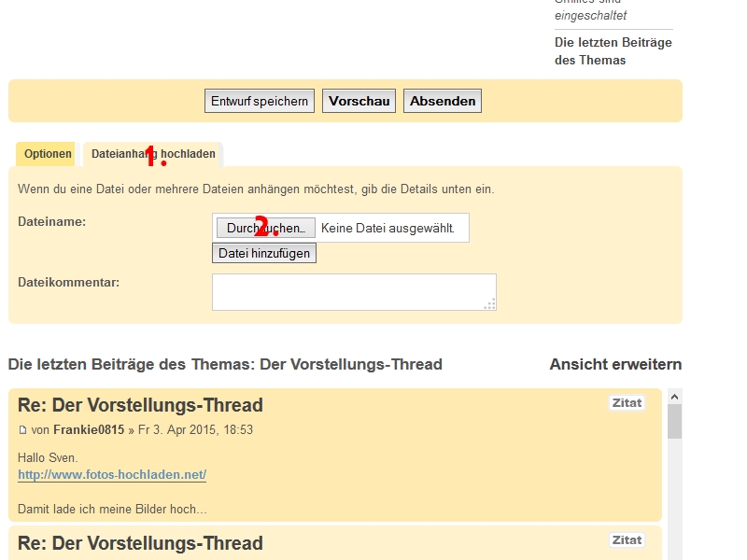
Task: Switch to the Optionen tab
Action: [x=48, y=154]
